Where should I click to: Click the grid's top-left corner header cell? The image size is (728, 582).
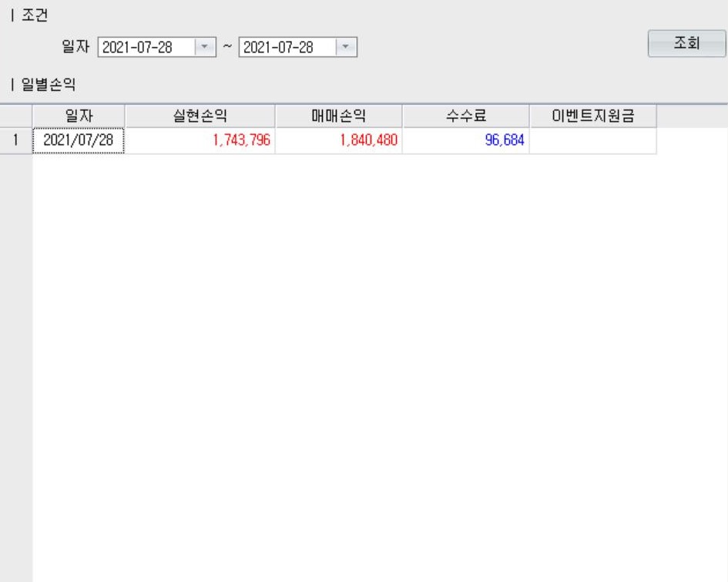click(15, 116)
